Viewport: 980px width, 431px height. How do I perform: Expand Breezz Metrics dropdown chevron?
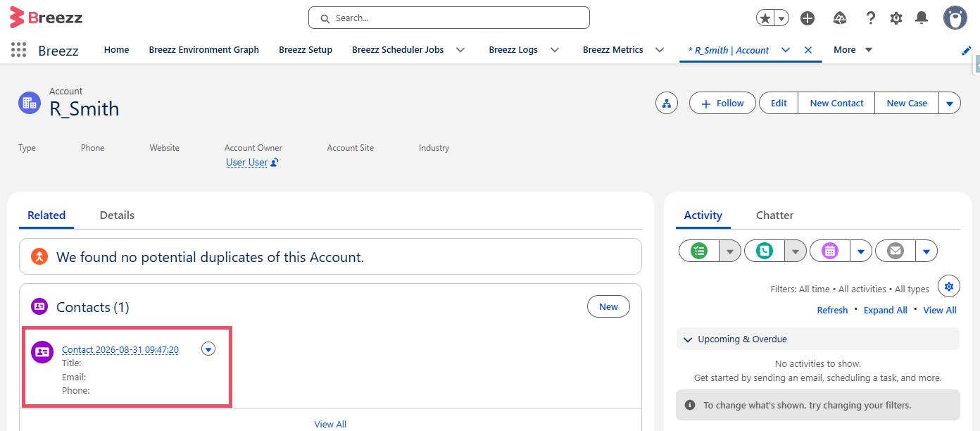click(x=660, y=50)
